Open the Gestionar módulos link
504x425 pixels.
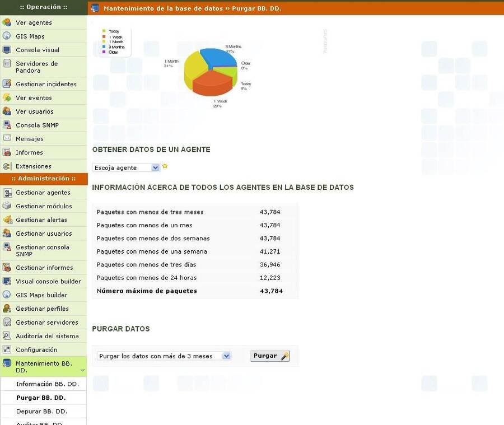click(x=44, y=206)
